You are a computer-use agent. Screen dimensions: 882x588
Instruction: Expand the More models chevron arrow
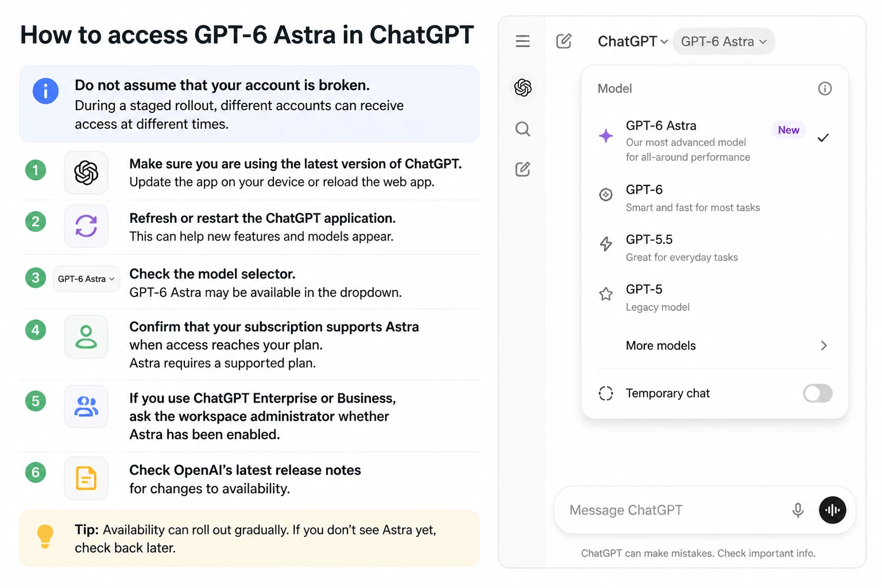[824, 346]
